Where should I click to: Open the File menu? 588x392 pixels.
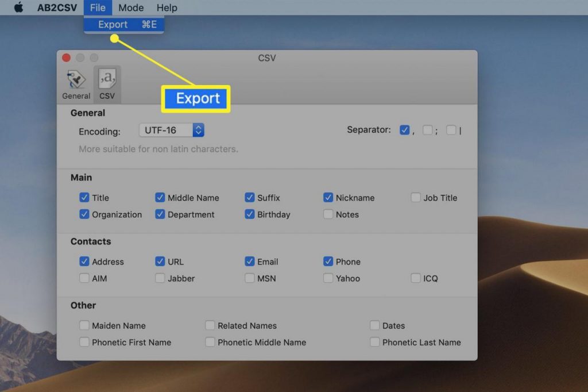coord(98,7)
